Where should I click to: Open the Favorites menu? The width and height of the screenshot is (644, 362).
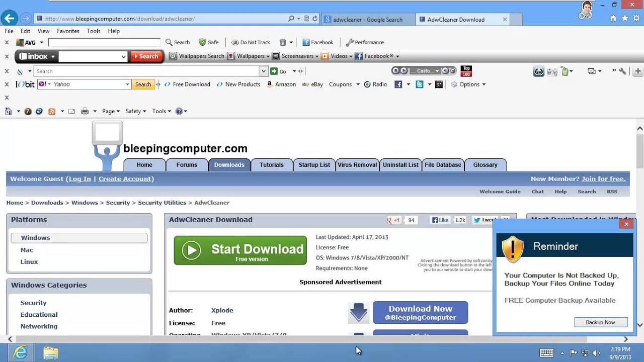pos(68,31)
